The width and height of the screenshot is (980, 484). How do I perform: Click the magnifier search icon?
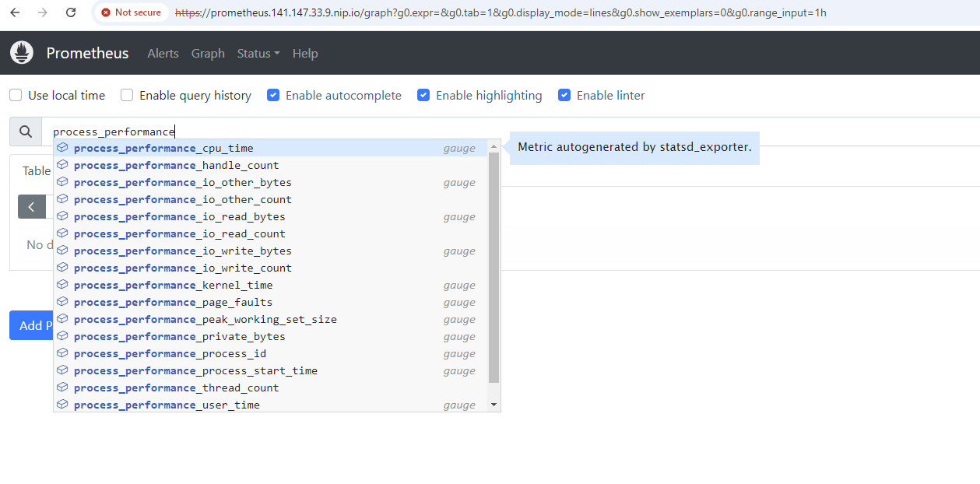coord(25,131)
